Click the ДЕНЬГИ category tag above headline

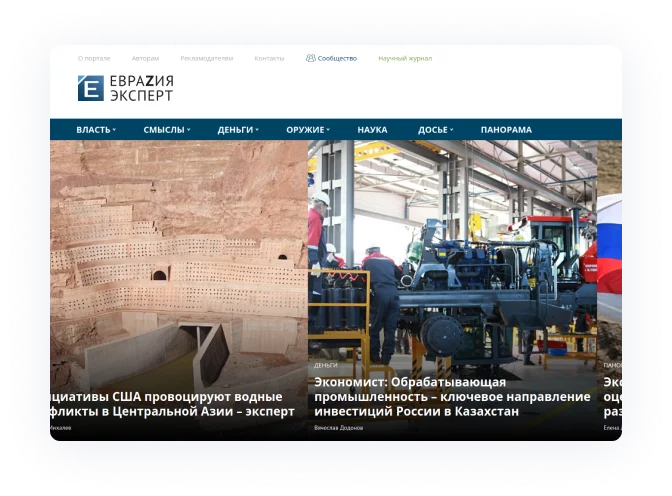tap(326, 366)
